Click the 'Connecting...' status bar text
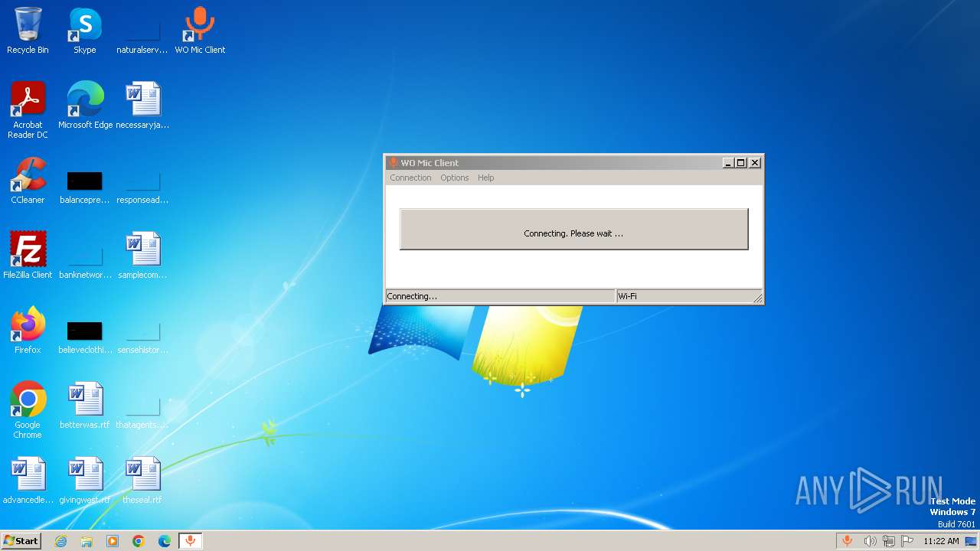This screenshot has height=551, width=980. click(412, 296)
